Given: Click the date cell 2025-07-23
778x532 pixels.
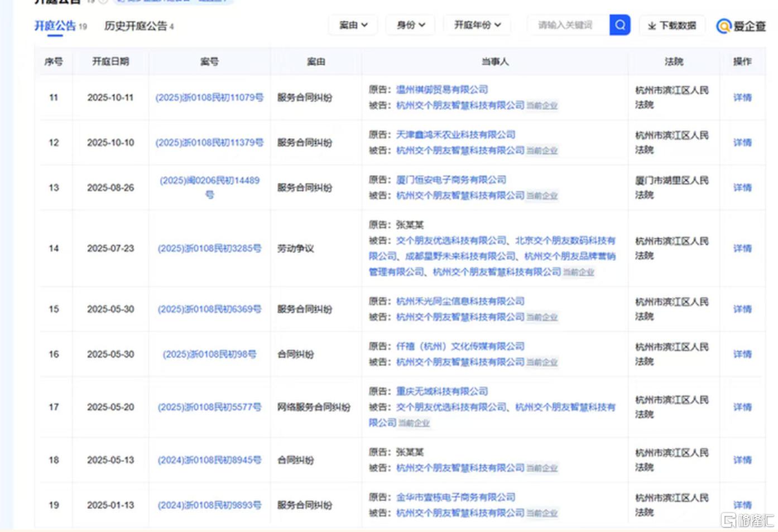Looking at the screenshot, I should [111, 249].
